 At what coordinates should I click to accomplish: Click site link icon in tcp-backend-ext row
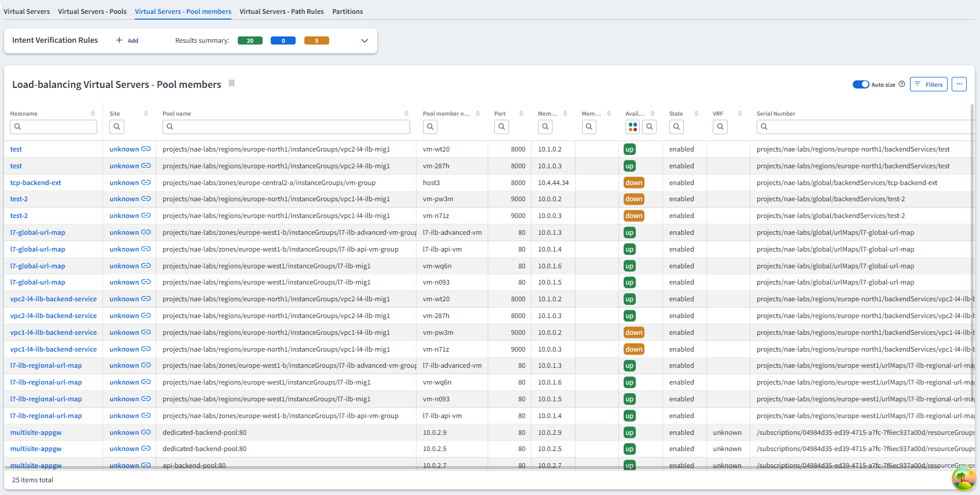click(x=146, y=183)
